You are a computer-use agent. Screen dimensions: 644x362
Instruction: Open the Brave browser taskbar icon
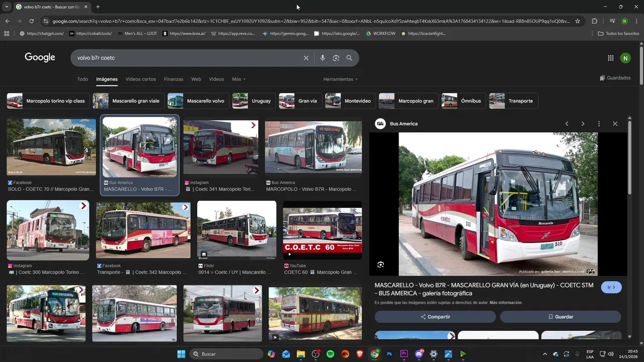point(360,354)
